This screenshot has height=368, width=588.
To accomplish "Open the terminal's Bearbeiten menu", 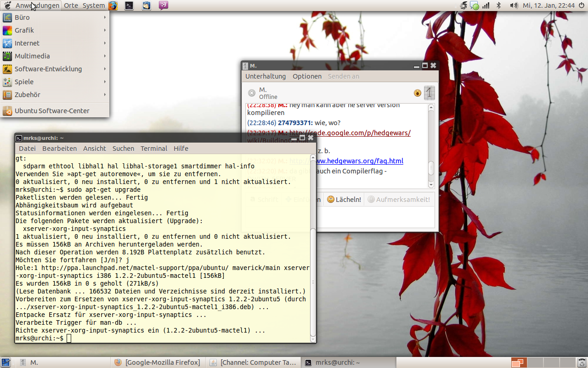I will [x=59, y=149].
